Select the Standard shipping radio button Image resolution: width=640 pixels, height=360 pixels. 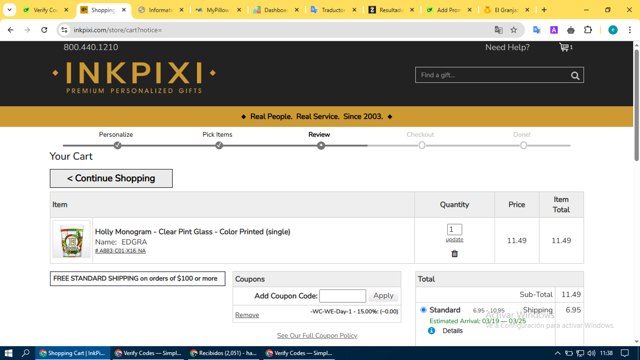[x=423, y=310]
